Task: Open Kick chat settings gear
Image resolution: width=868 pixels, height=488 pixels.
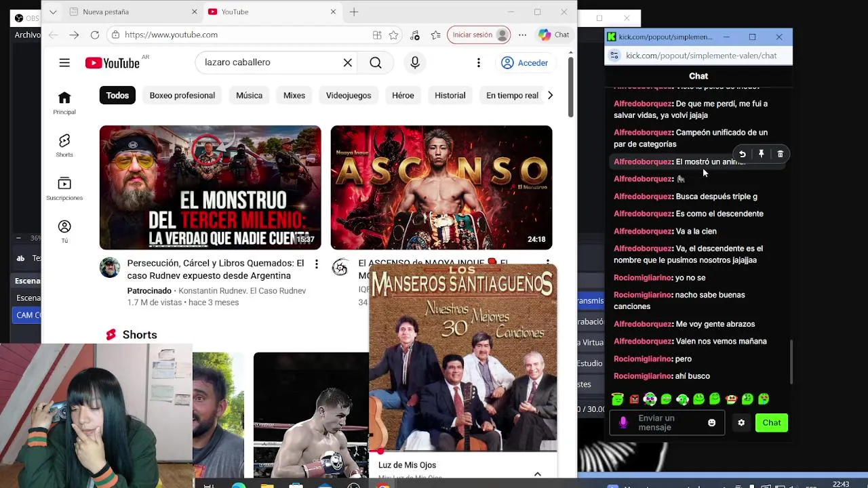Action: point(741,423)
